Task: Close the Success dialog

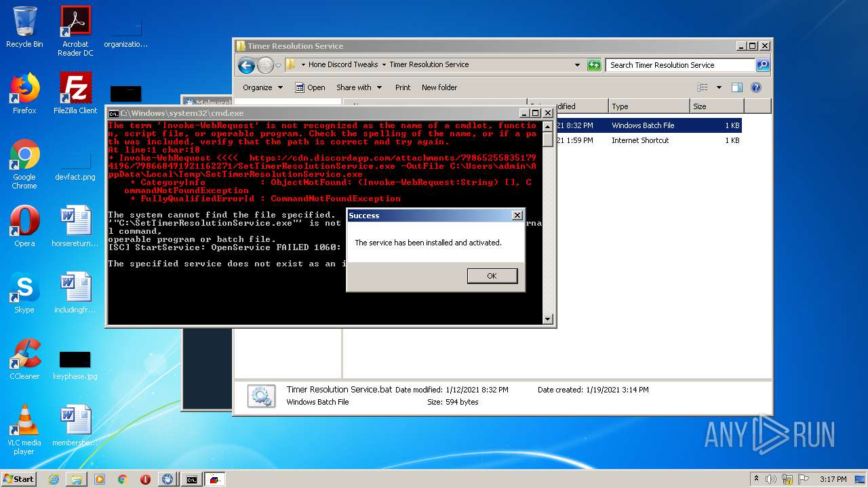Action: coord(517,216)
